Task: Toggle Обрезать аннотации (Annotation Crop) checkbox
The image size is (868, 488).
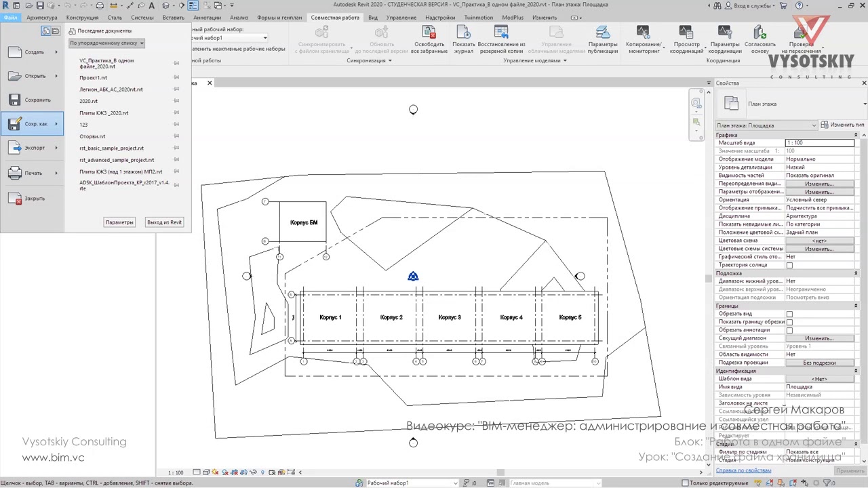Action: coord(789,330)
